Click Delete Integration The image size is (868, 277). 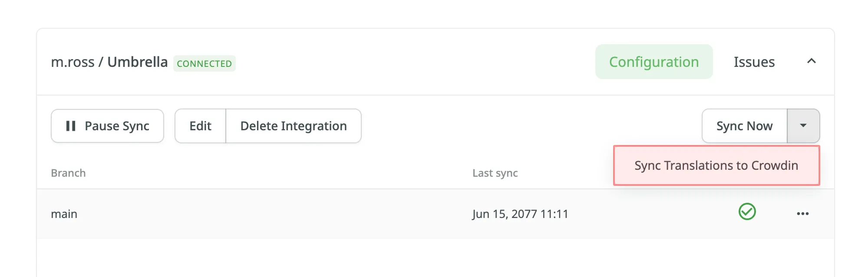(293, 126)
